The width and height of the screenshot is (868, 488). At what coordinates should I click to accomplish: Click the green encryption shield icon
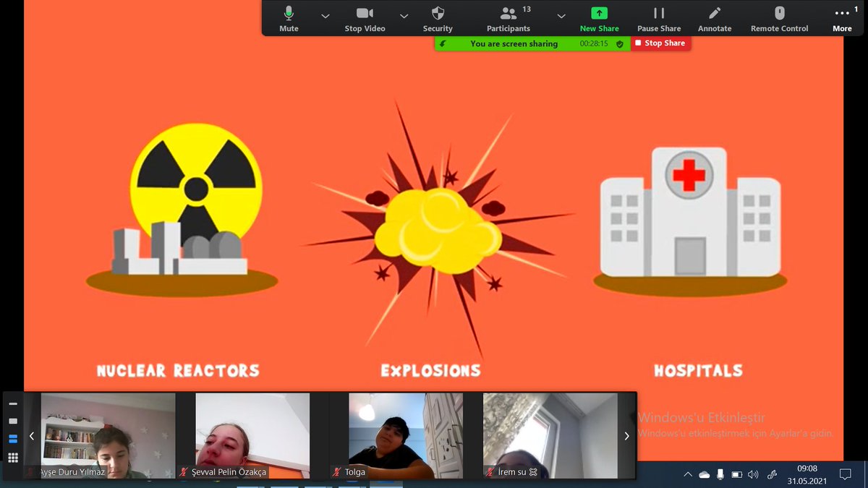(620, 44)
